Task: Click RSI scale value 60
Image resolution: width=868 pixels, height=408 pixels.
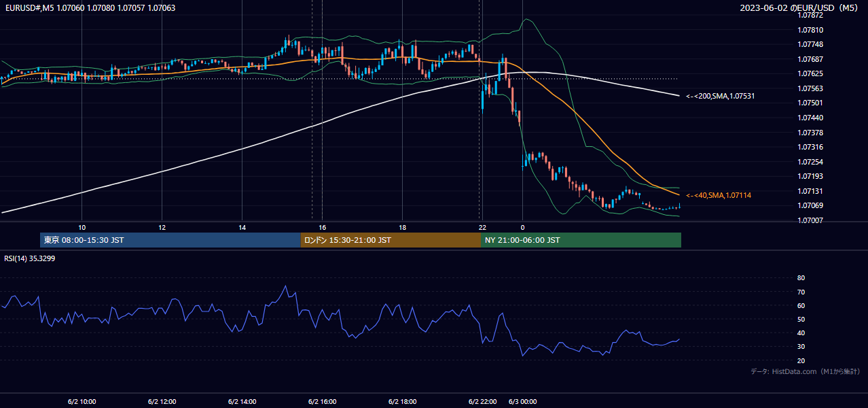Action: pyautogui.click(x=801, y=305)
